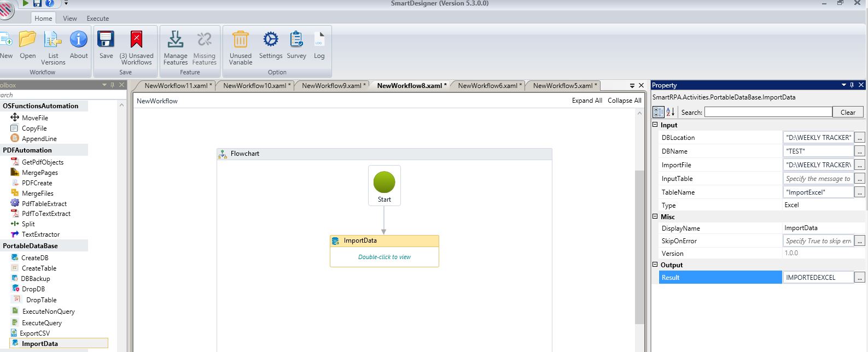Click the Property panel search field
Screen dimensions: 868x352
pos(768,112)
